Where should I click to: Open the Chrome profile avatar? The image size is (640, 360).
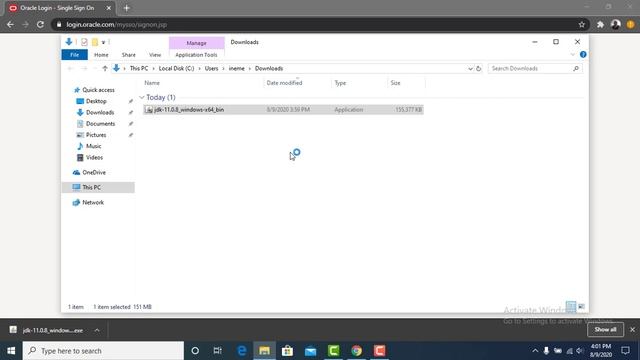coord(616,24)
